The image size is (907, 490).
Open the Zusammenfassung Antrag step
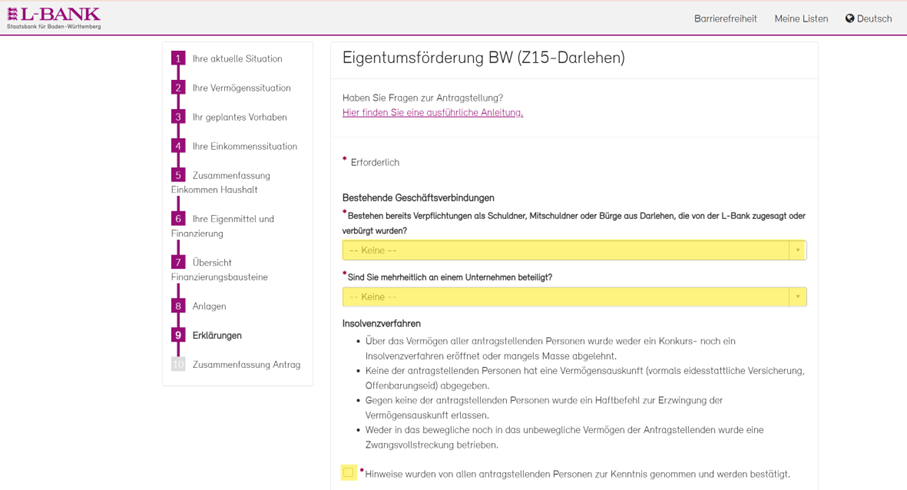point(246,365)
